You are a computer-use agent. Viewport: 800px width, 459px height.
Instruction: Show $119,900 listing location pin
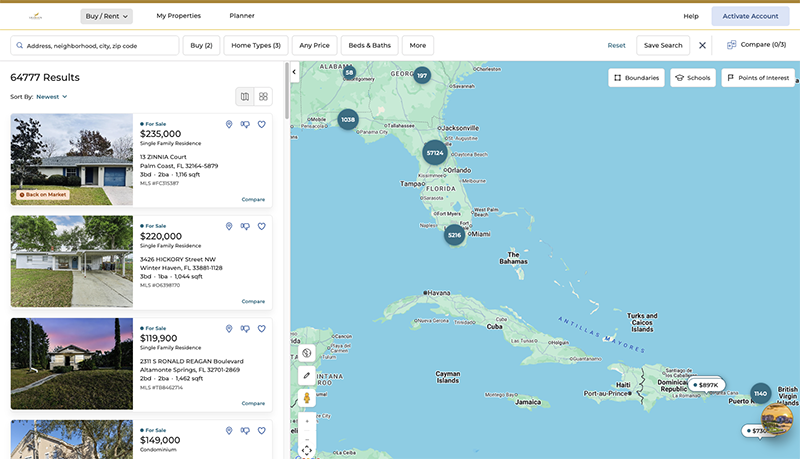click(229, 329)
